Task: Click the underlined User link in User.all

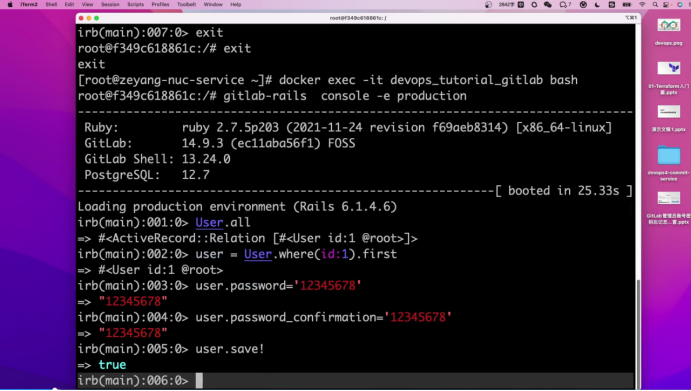Action: tap(209, 222)
